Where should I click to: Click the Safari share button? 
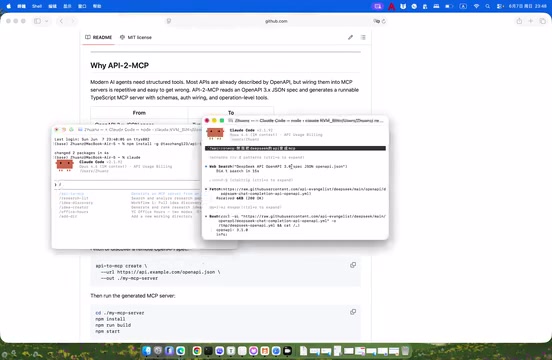(x=519, y=21)
